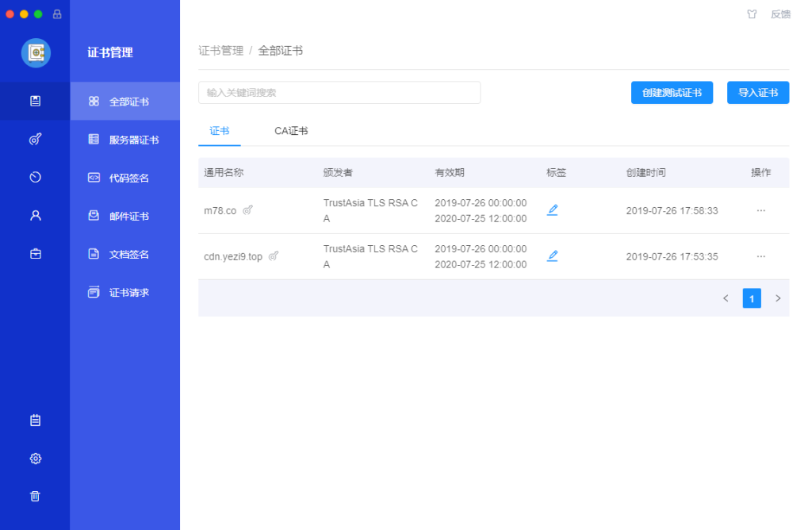The image size is (812, 530).
Task: Click creation time 2019-07-26 17:53:35
Action: point(672,256)
